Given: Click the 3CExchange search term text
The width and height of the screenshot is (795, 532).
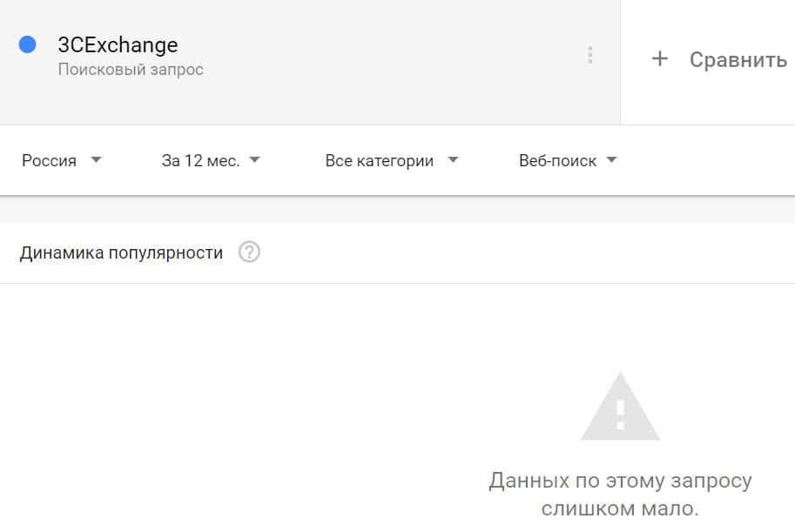Looking at the screenshot, I should 118,45.
